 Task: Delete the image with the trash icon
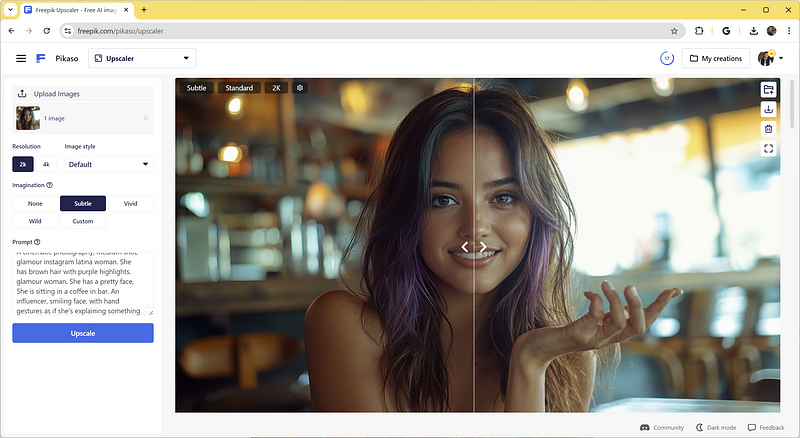coord(768,129)
